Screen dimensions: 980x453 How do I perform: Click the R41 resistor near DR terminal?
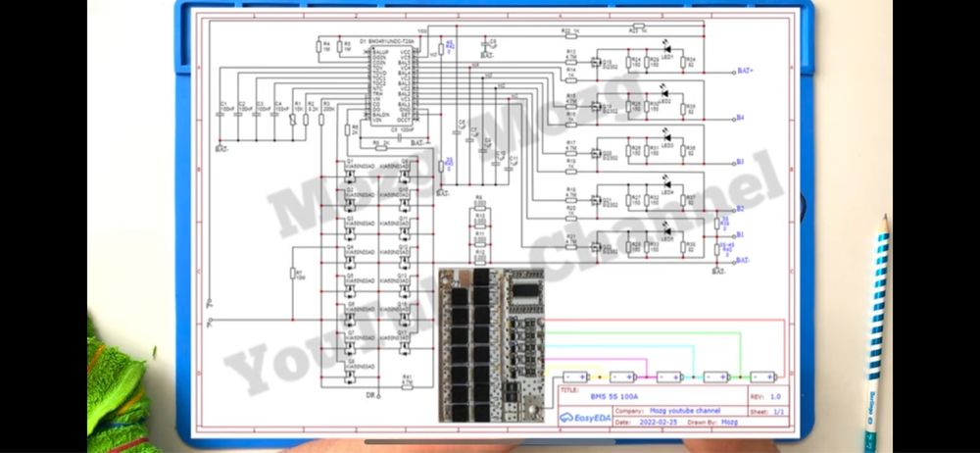click(x=408, y=386)
